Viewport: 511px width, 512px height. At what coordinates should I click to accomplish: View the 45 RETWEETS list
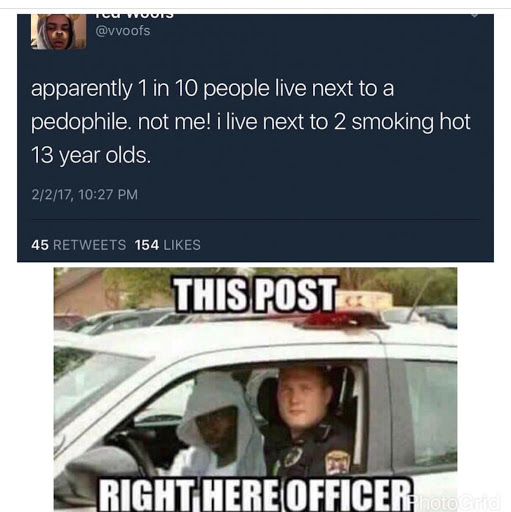click(78, 245)
